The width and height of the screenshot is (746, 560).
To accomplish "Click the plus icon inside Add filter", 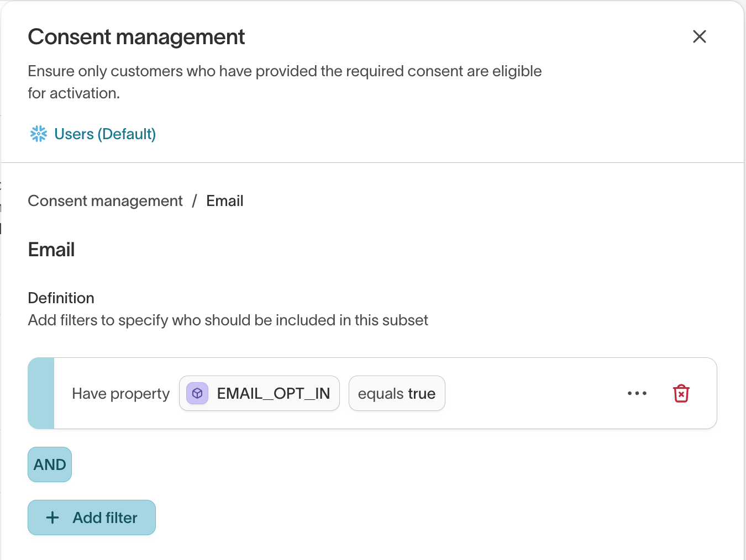I will point(52,517).
